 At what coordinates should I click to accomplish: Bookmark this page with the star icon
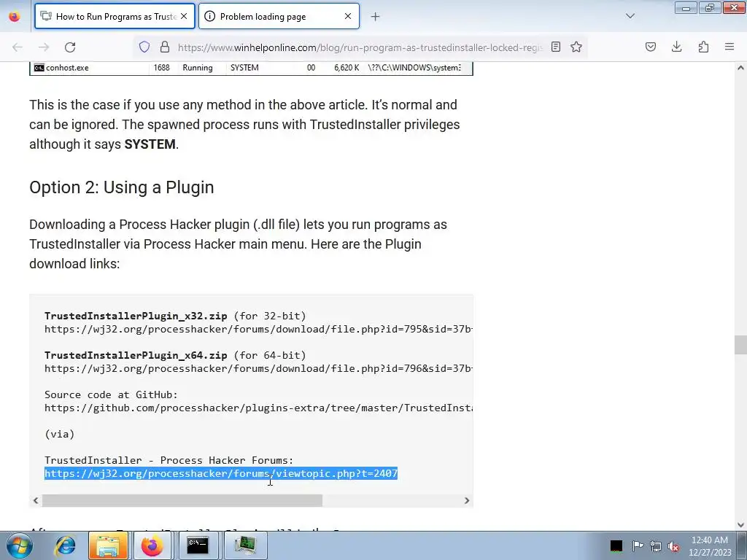(576, 47)
